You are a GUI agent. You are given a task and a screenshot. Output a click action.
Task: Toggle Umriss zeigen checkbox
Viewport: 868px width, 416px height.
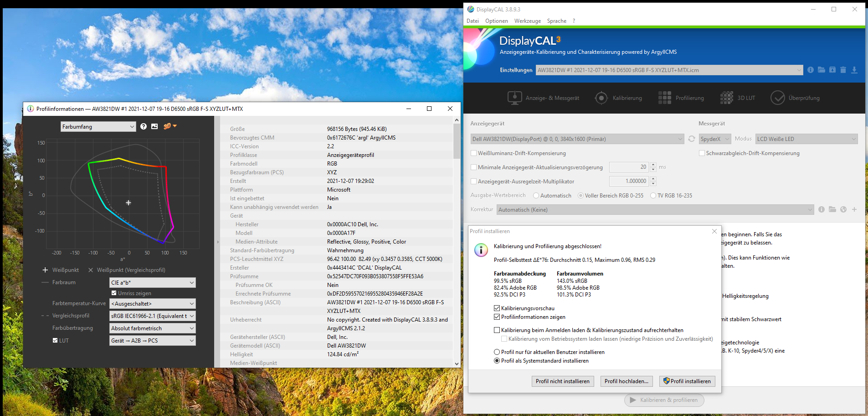pos(114,293)
